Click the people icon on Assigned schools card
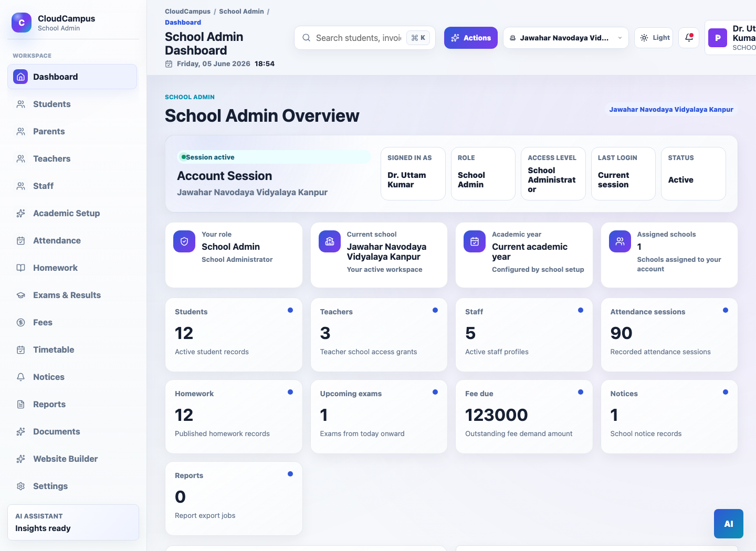The width and height of the screenshot is (756, 551). (x=620, y=241)
